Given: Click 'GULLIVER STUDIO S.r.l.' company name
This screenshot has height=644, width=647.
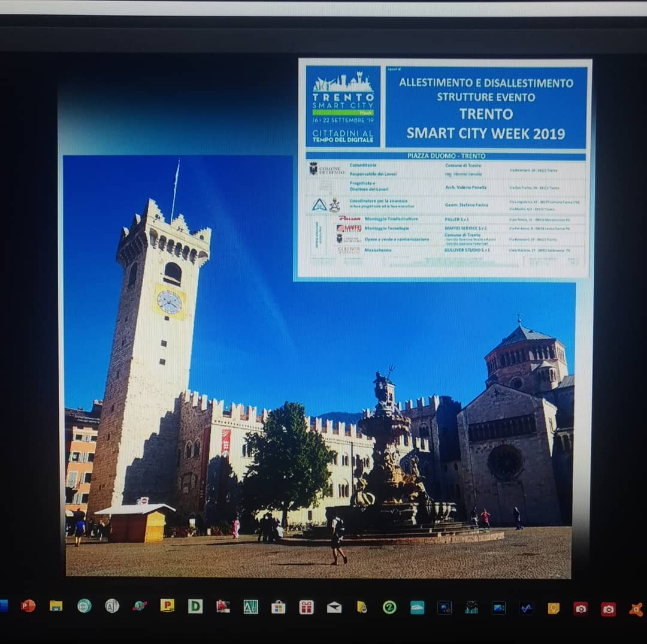Looking at the screenshot, I should [467, 250].
